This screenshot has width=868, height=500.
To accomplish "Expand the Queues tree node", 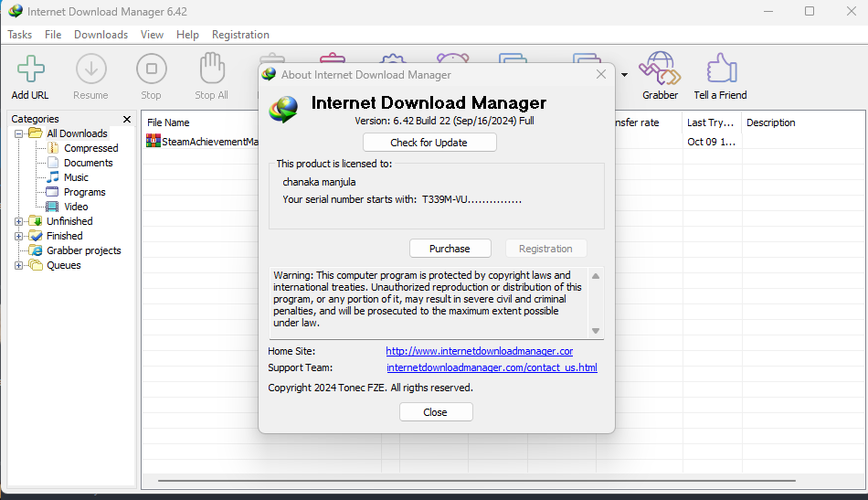I will pyautogui.click(x=19, y=265).
